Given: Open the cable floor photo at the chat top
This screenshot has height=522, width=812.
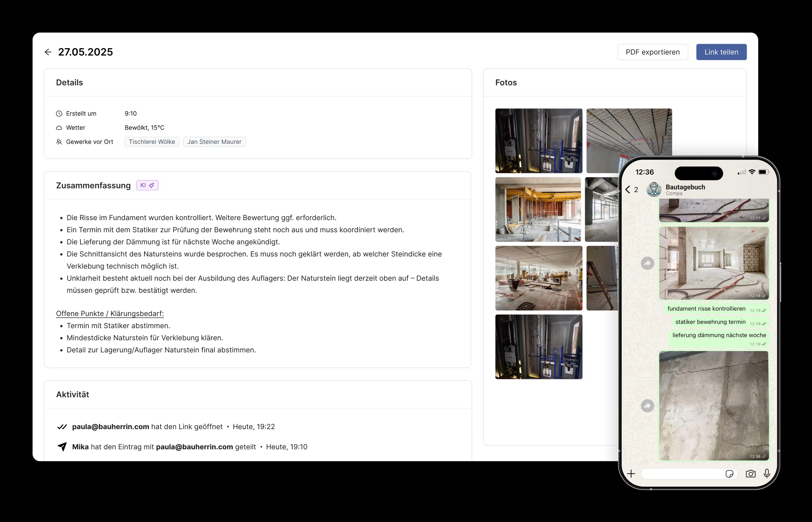Looking at the screenshot, I should pos(714,210).
